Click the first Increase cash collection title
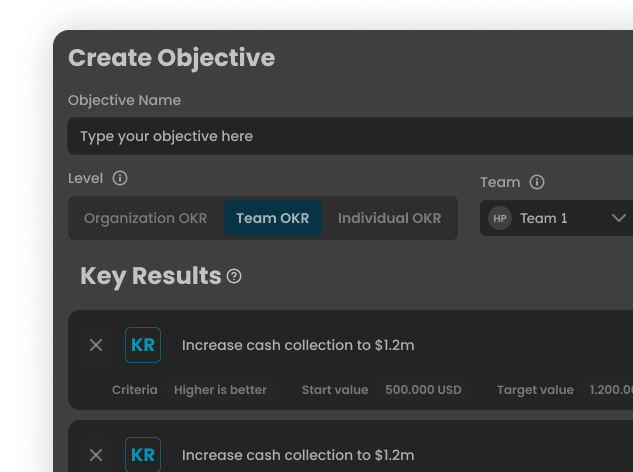This screenshot has height=472, width=633. coord(298,345)
